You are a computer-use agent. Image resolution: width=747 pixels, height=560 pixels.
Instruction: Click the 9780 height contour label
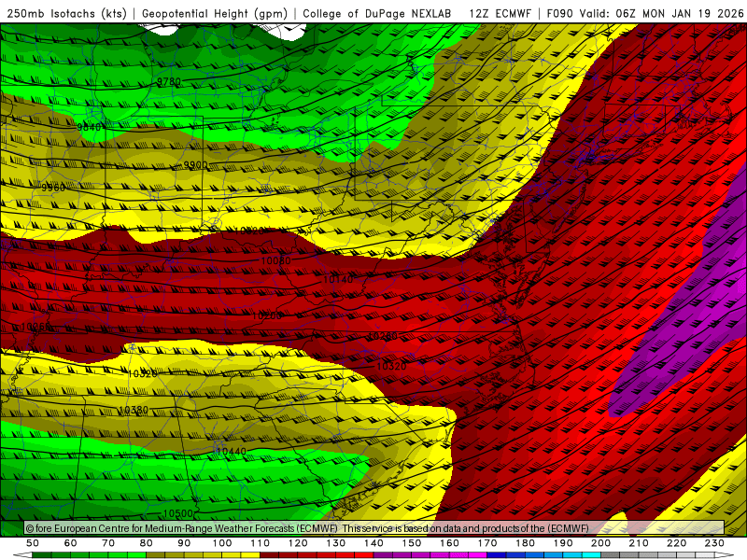click(x=169, y=81)
